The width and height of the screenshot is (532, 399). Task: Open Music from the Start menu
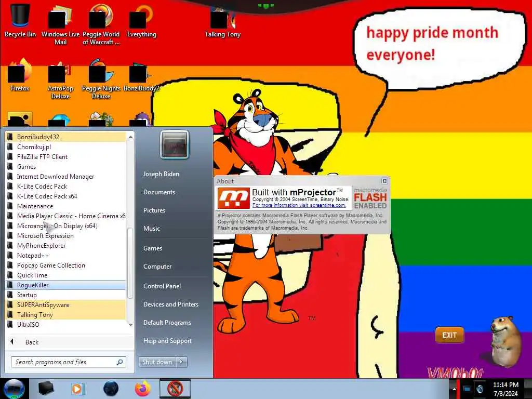click(x=152, y=229)
